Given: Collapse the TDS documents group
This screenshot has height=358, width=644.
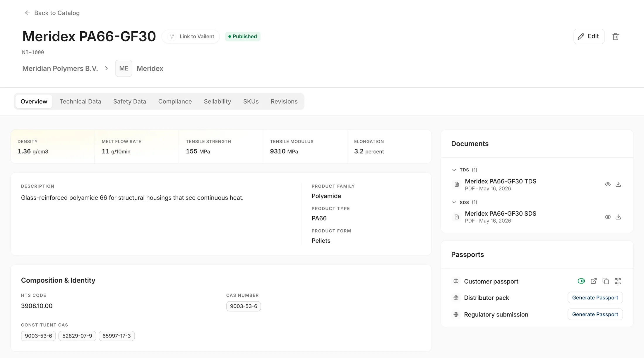Looking at the screenshot, I should coord(454,170).
